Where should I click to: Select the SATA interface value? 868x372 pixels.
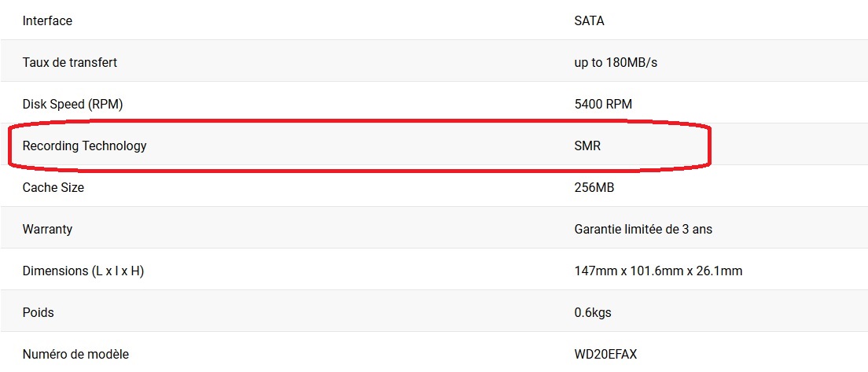pyautogui.click(x=590, y=21)
